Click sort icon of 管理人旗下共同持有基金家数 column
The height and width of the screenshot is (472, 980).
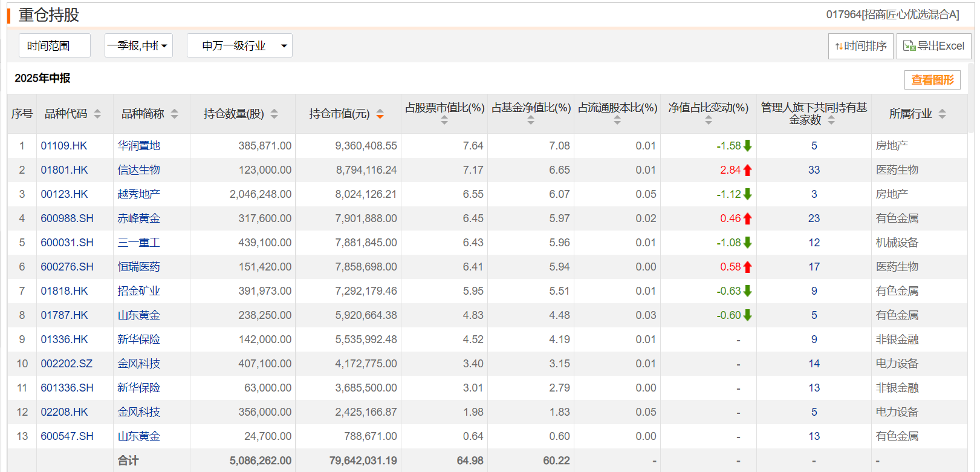(x=831, y=120)
